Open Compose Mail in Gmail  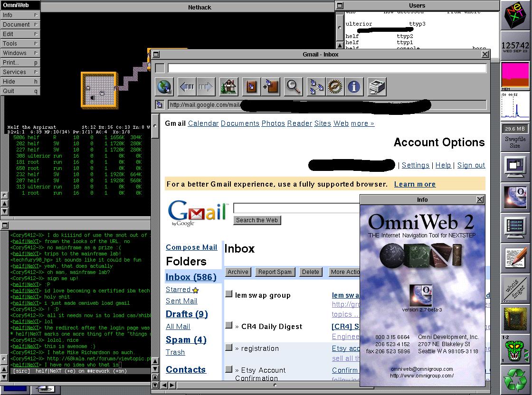click(191, 247)
